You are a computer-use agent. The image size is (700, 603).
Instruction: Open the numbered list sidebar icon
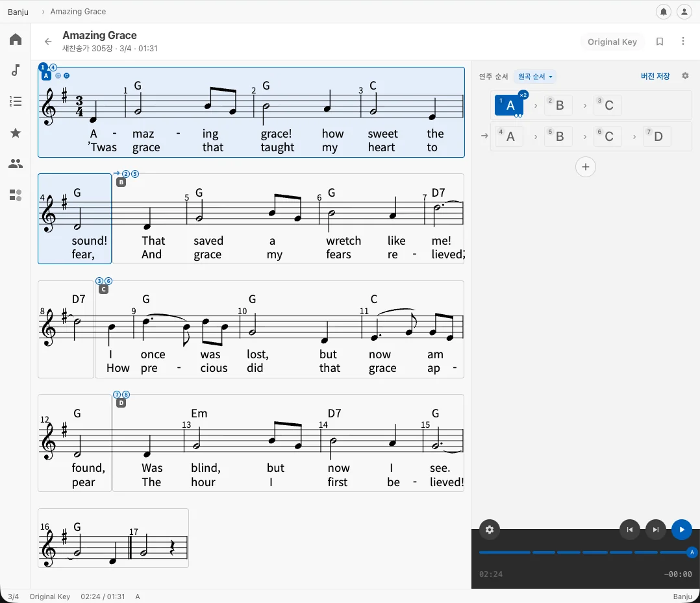point(16,101)
